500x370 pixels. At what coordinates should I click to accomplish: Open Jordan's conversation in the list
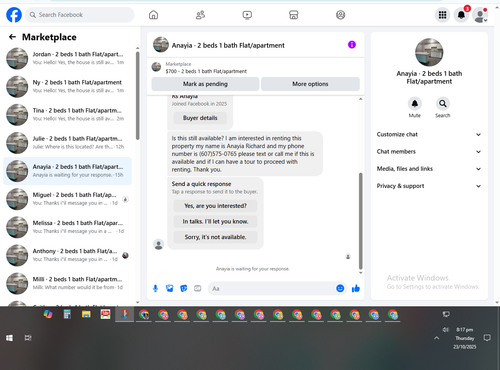click(x=67, y=58)
